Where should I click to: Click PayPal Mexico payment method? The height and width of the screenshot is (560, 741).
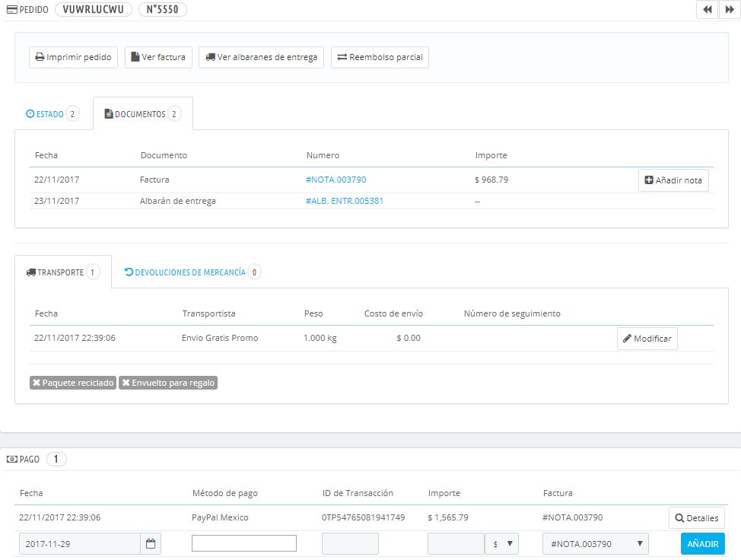pos(220,517)
